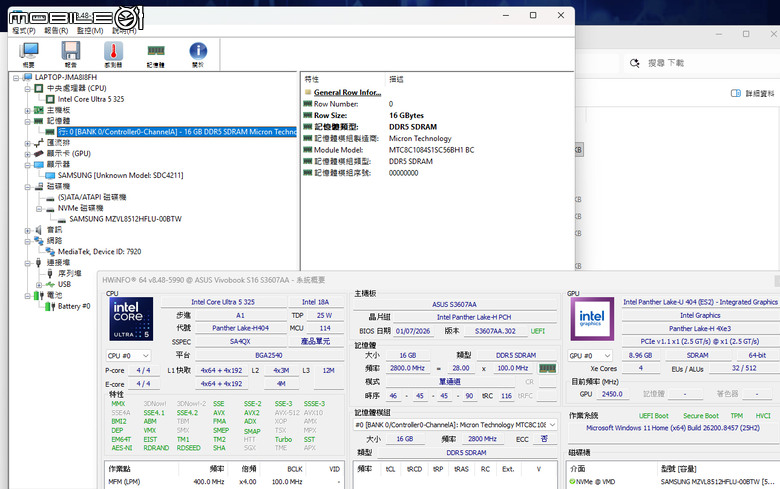Screen dimensions: 780x489
Task: Click the graphics card icon beside 顯示卡 (GPU)
Action: click(x=39, y=154)
